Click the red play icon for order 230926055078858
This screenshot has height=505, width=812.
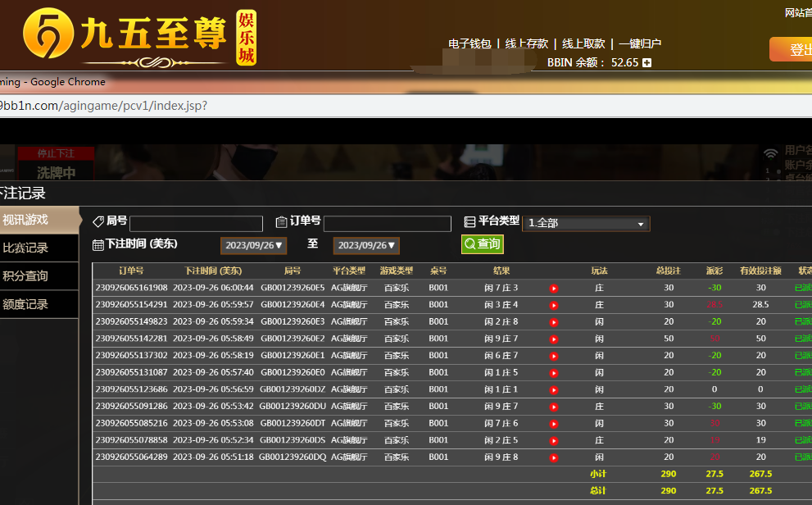point(554,441)
